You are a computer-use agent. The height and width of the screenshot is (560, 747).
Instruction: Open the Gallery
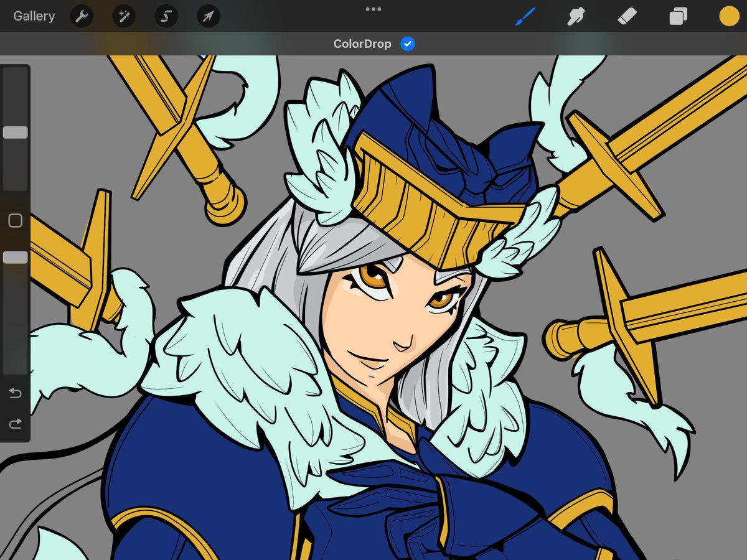click(x=34, y=16)
